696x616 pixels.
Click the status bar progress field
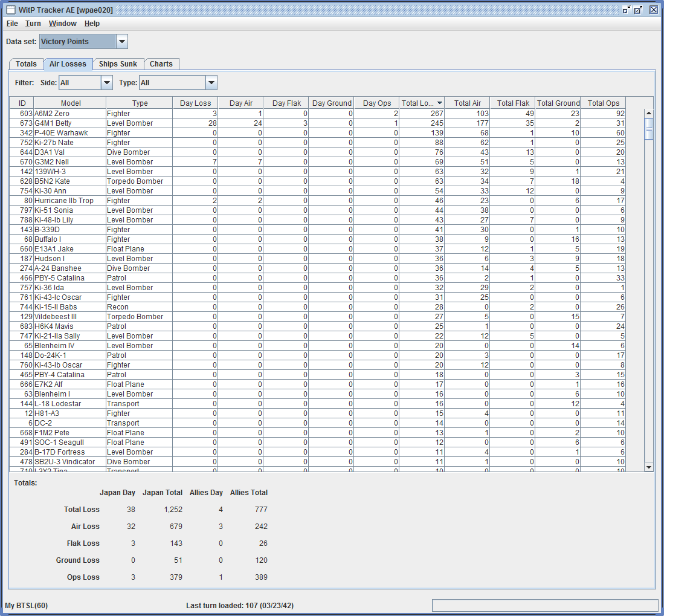[545, 605]
